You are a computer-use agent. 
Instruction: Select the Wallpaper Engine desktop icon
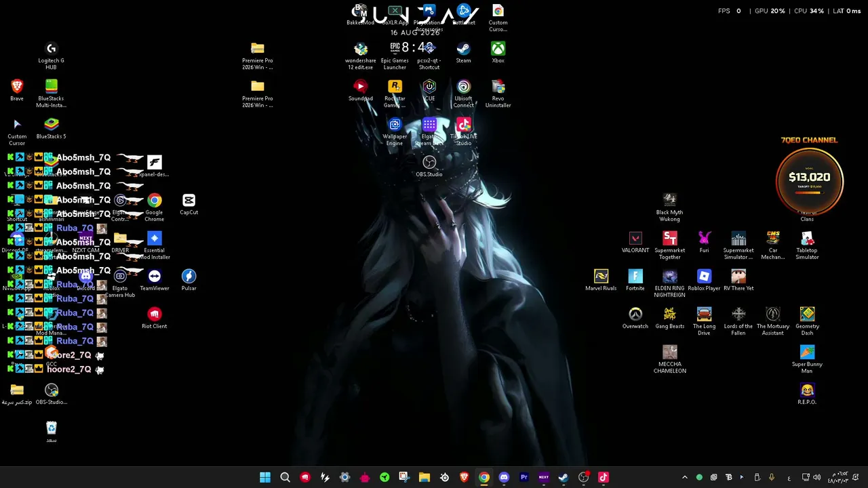pos(395,131)
